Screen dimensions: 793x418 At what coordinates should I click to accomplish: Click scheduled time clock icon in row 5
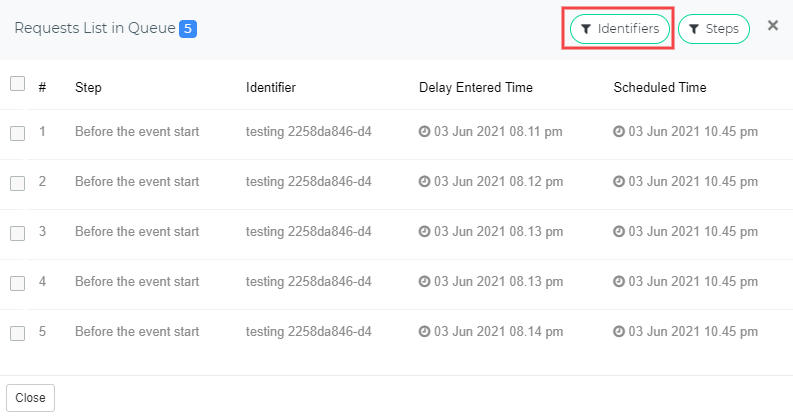pyautogui.click(x=619, y=332)
